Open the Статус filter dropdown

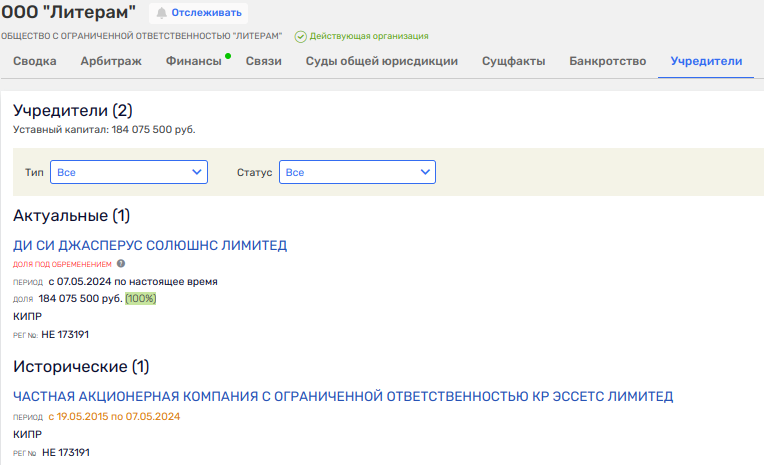tap(357, 172)
